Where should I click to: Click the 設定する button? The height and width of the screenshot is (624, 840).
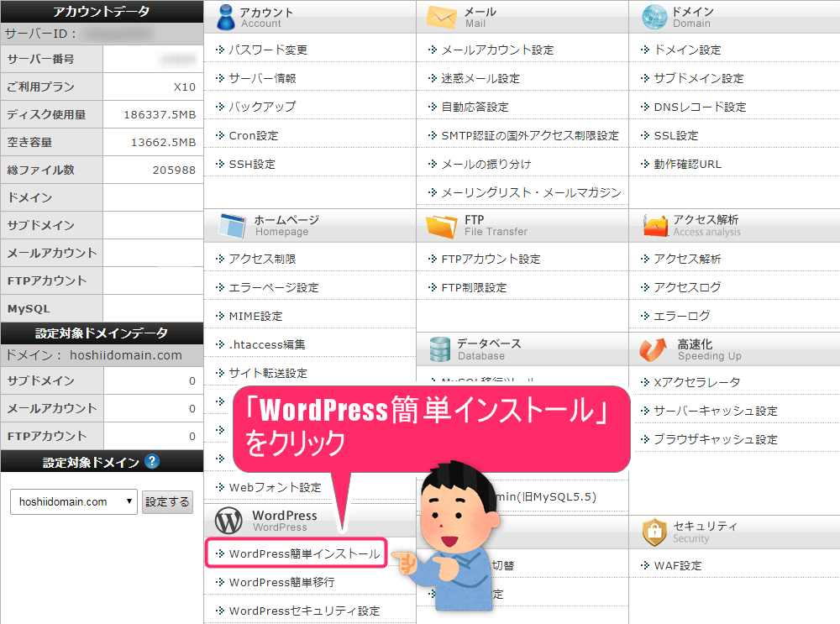tap(167, 501)
